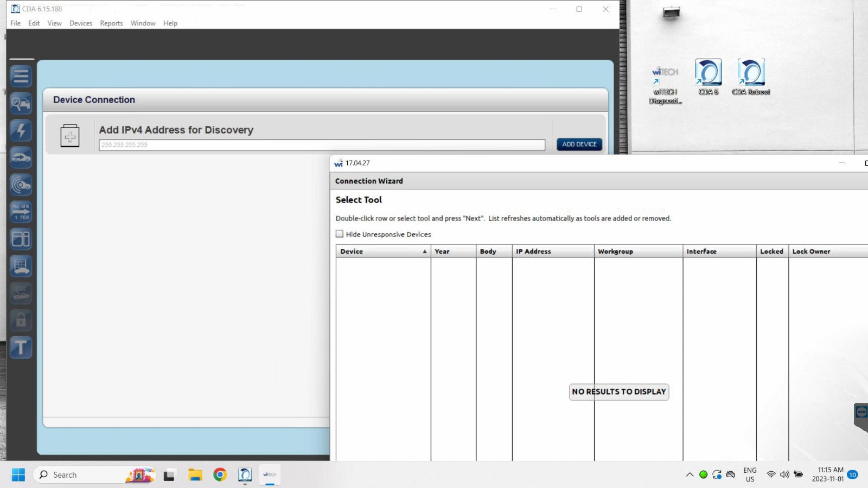The height and width of the screenshot is (488, 868).
Task: Enable Hide Unresponsive Devices checkbox
Action: 340,234
